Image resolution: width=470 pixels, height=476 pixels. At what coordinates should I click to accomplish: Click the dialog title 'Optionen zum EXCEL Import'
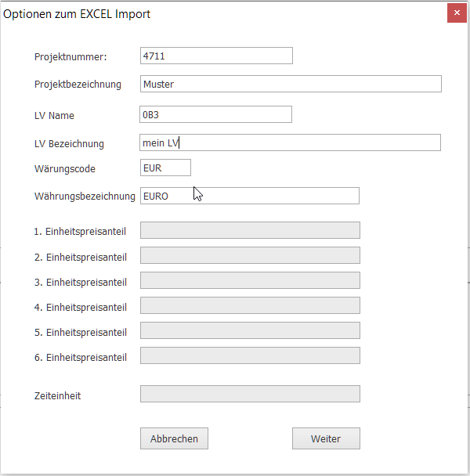78,14
